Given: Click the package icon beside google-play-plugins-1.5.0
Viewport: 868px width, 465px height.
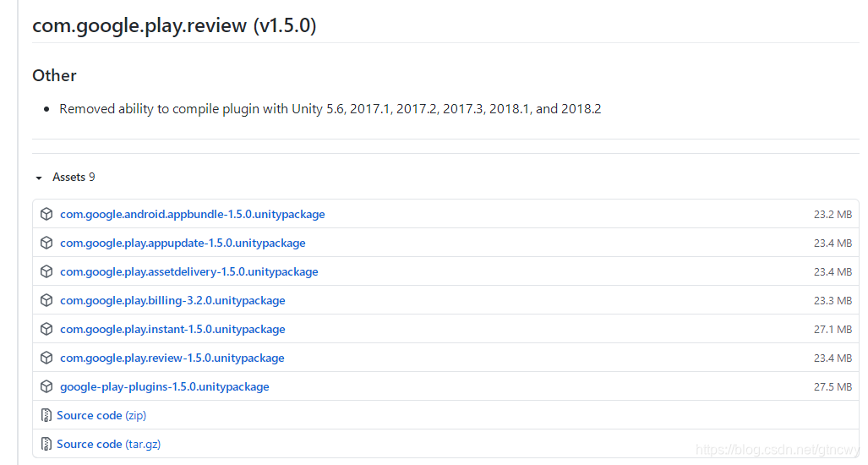Looking at the screenshot, I should point(46,386).
